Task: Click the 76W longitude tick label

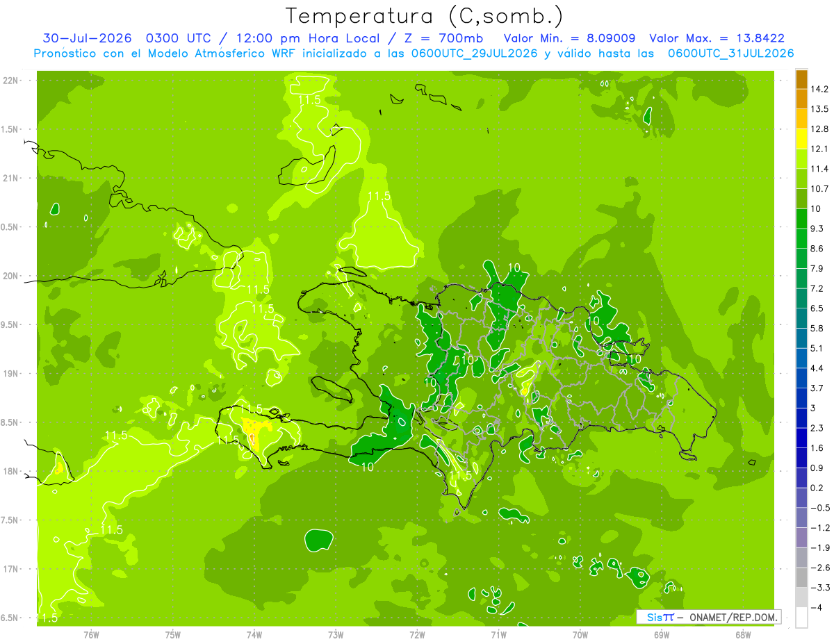Action: pyautogui.click(x=91, y=634)
